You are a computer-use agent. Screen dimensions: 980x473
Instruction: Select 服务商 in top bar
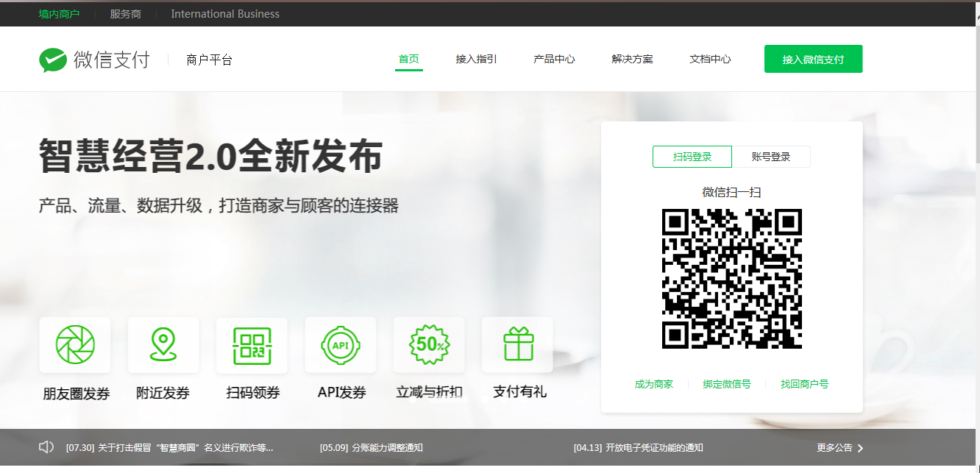(125, 14)
